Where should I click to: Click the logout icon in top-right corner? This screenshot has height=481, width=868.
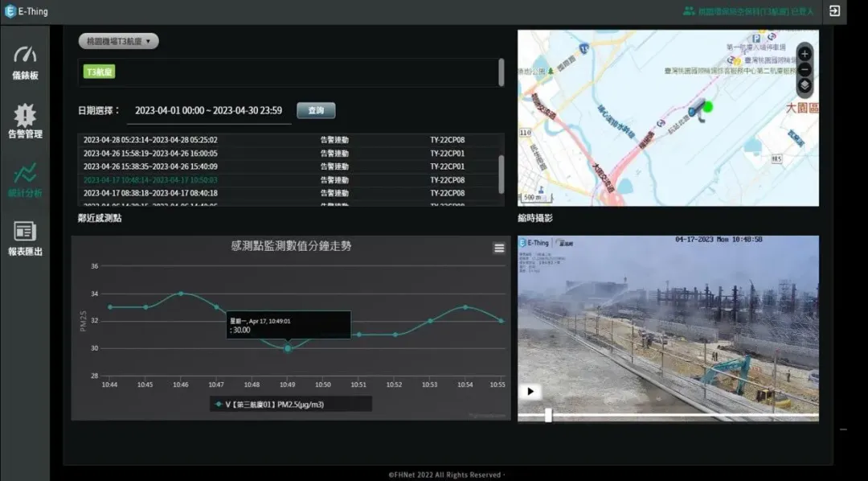click(x=834, y=10)
